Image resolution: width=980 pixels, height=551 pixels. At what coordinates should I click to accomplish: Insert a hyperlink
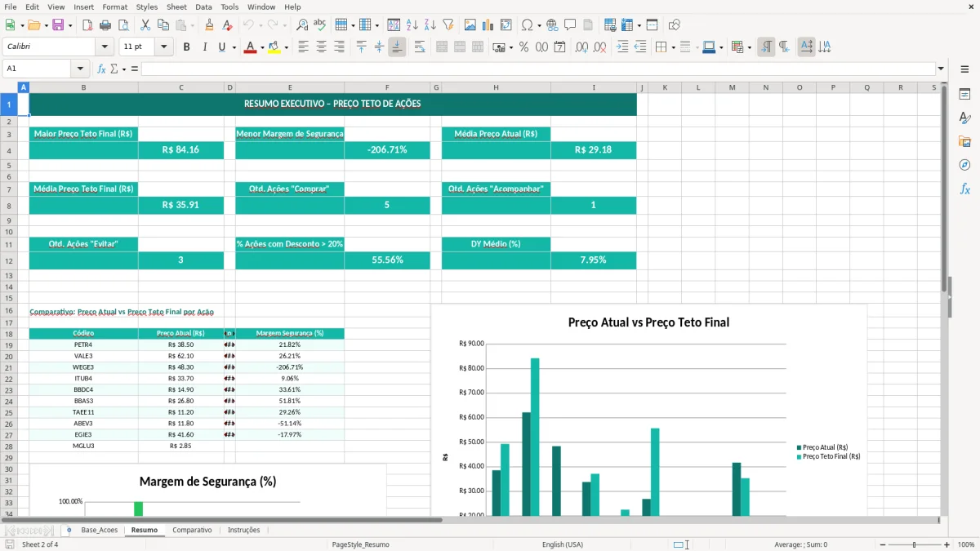[x=552, y=25]
